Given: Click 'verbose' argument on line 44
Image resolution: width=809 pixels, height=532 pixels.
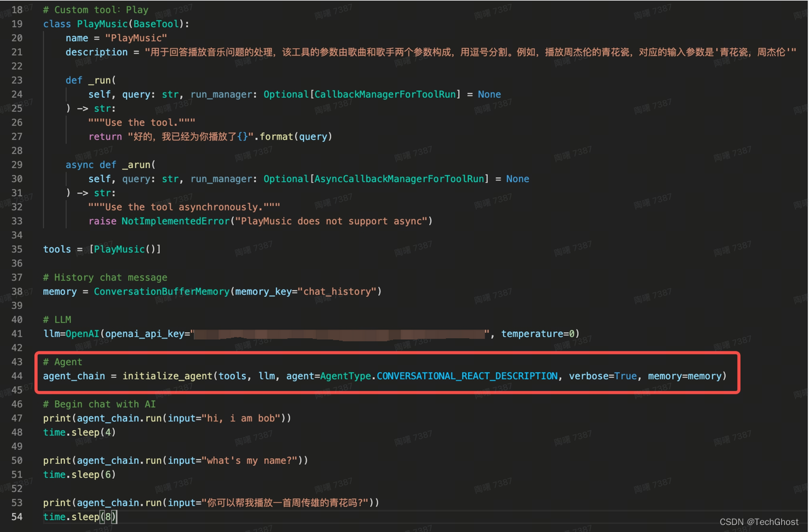Looking at the screenshot, I should pos(588,376).
